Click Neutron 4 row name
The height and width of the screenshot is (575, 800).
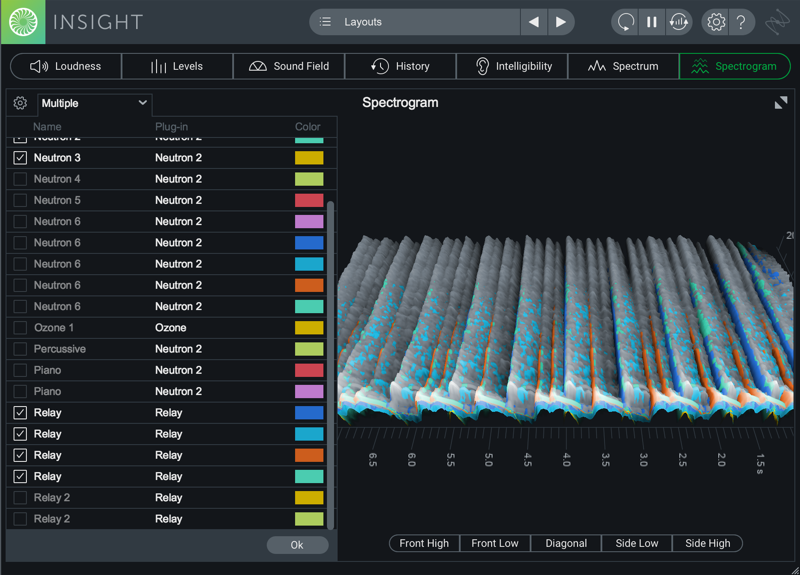point(57,179)
